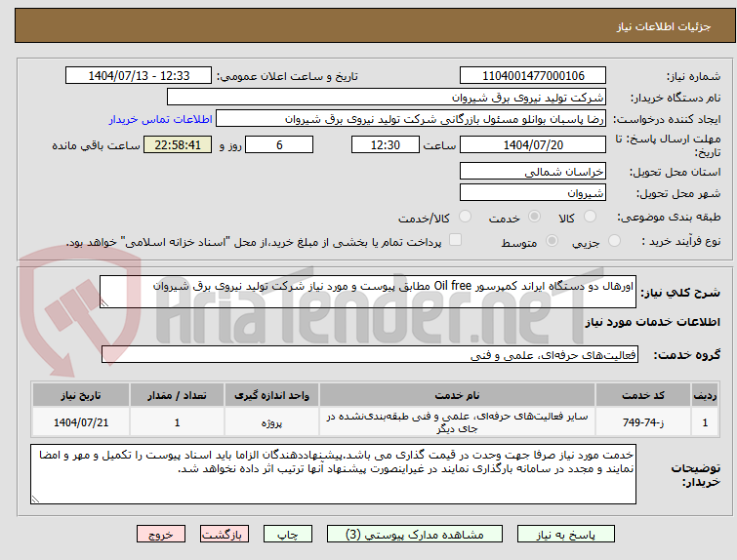Click the بازگشت back button
The height and width of the screenshot is (560, 737).
(x=225, y=535)
